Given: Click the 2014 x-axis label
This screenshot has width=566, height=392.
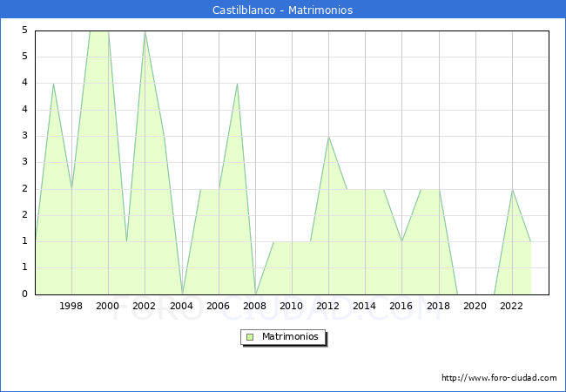Looking at the screenshot, I should click(365, 306).
